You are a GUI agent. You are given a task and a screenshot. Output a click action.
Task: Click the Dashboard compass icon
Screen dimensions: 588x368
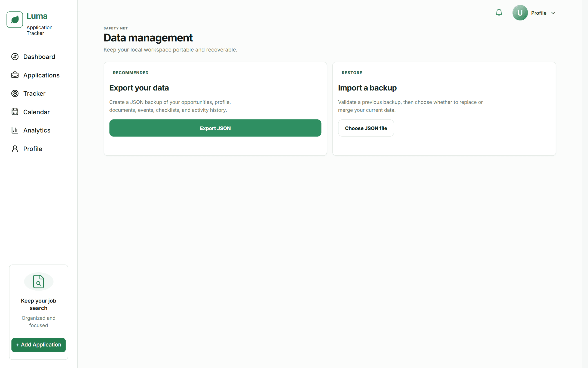[15, 57]
